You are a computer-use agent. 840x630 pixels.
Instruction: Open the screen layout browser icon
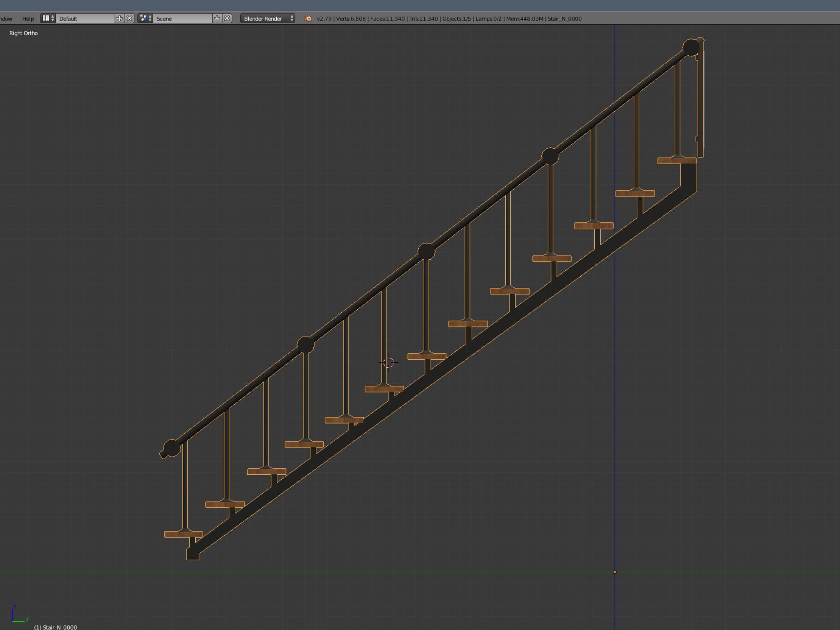[48, 18]
